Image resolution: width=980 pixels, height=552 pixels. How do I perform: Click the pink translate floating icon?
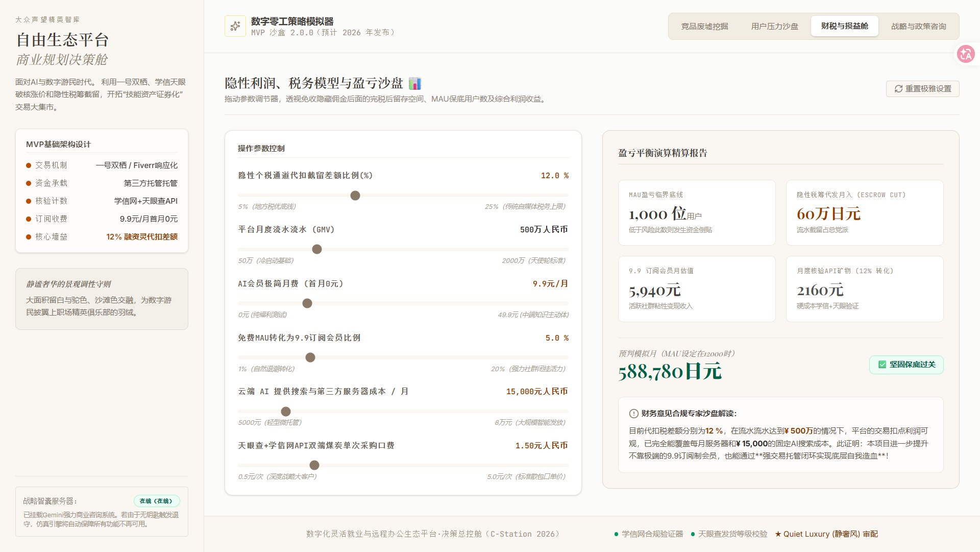tap(966, 54)
